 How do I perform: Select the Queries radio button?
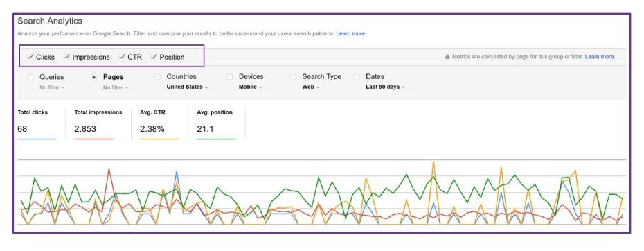[x=30, y=77]
